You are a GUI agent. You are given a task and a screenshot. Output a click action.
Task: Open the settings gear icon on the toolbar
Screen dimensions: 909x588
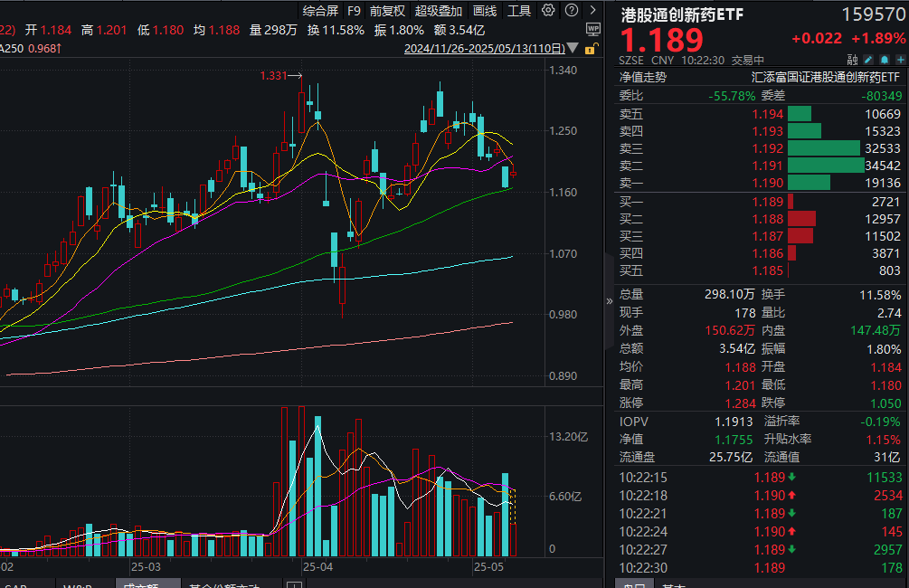pos(548,10)
